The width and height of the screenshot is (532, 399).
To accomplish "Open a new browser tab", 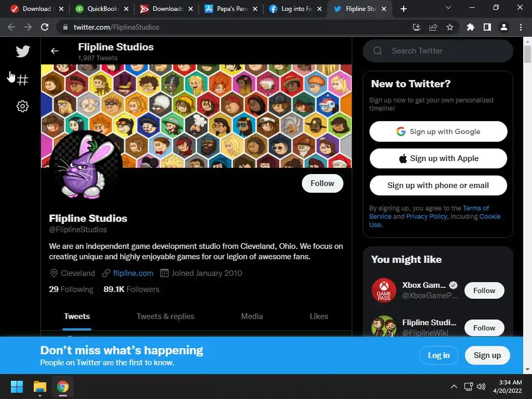I will 403,9.
